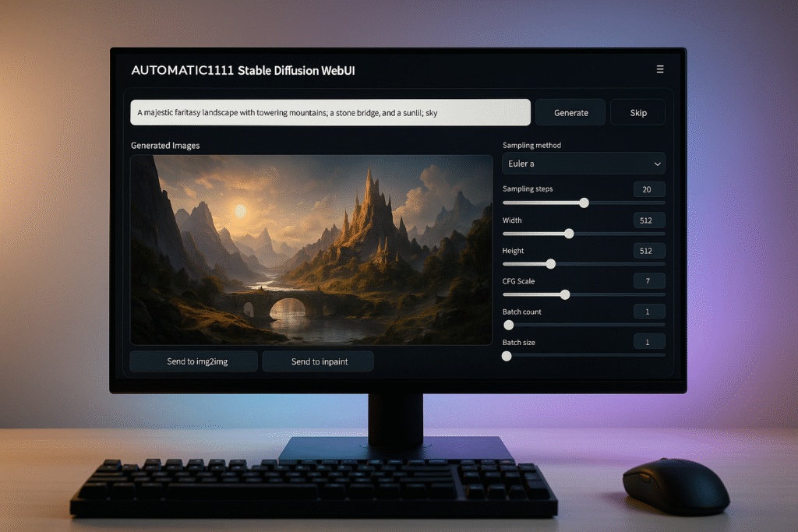Click the Batch count value box
Viewport: 798px width, 532px height.
(x=649, y=312)
